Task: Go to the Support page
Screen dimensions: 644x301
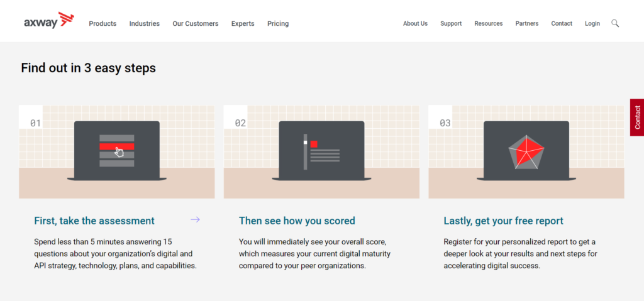Action: (x=451, y=24)
